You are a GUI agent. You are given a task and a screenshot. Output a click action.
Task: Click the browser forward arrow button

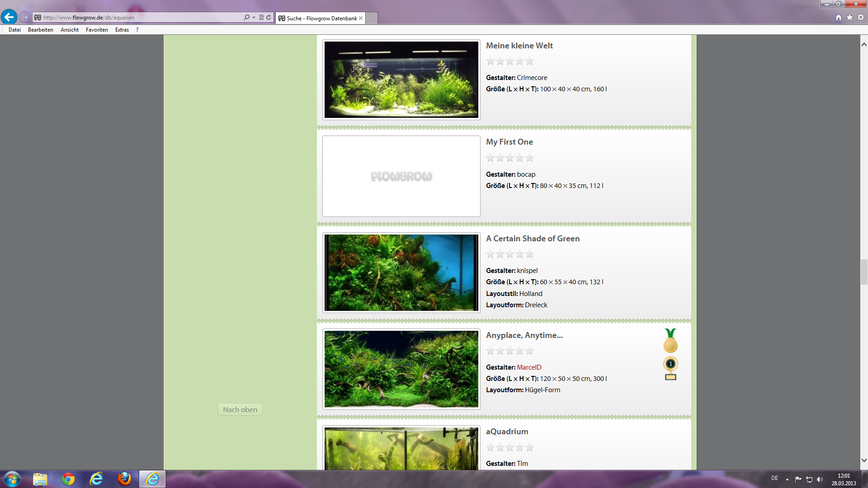click(x=25, y=17)
